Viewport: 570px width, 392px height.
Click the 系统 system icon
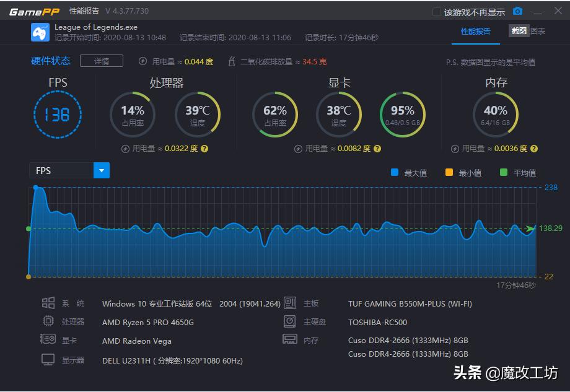click(49, 303)
